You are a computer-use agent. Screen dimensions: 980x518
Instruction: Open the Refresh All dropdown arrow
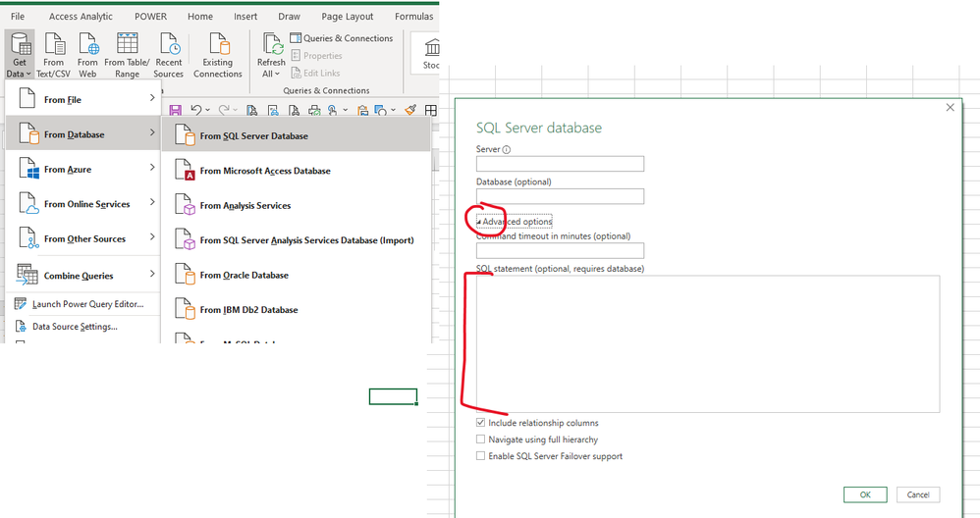click(x=277, y=74)
